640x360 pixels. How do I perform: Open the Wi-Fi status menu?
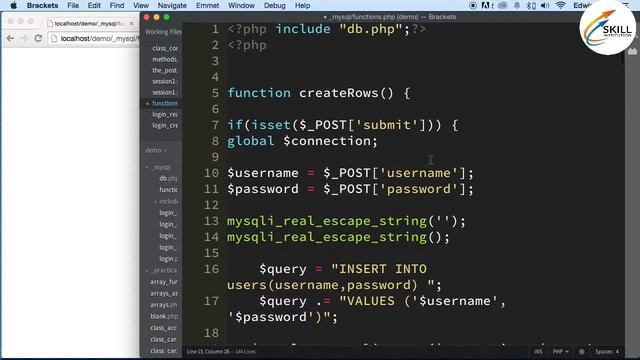click(561, 5)
